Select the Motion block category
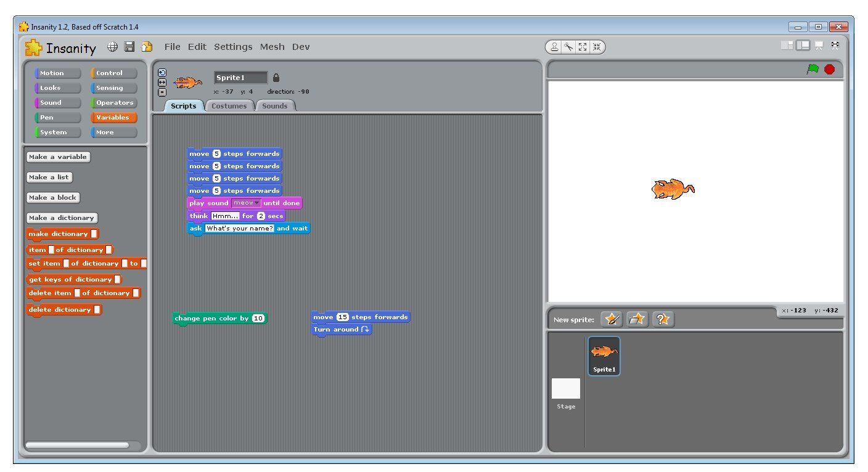This screenshot has height=472, width=868. [x=58, y=73]
